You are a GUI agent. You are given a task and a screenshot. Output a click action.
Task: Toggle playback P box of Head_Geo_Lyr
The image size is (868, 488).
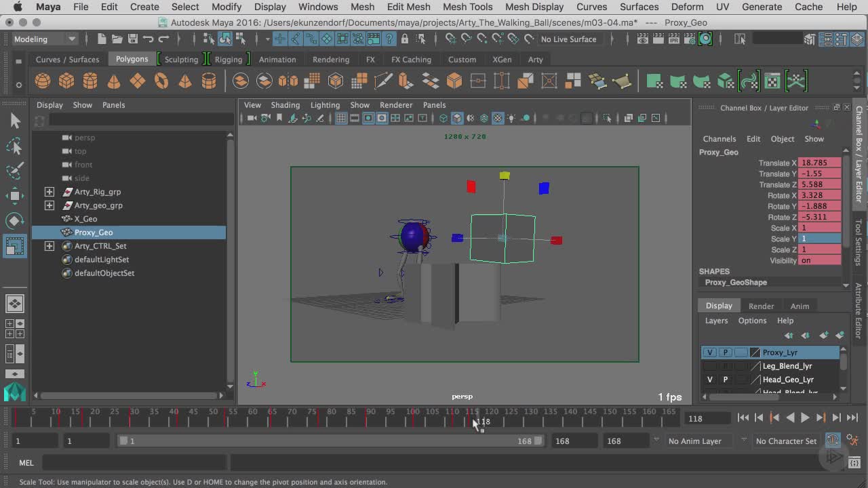pyautogui.click(x=726, y=380)
